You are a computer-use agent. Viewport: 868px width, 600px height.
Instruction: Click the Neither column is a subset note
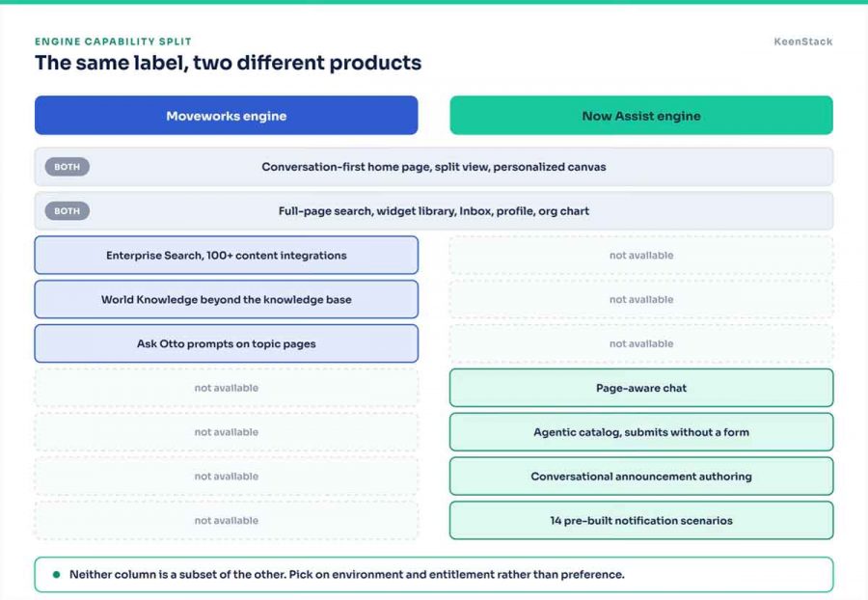pos(346,575)
